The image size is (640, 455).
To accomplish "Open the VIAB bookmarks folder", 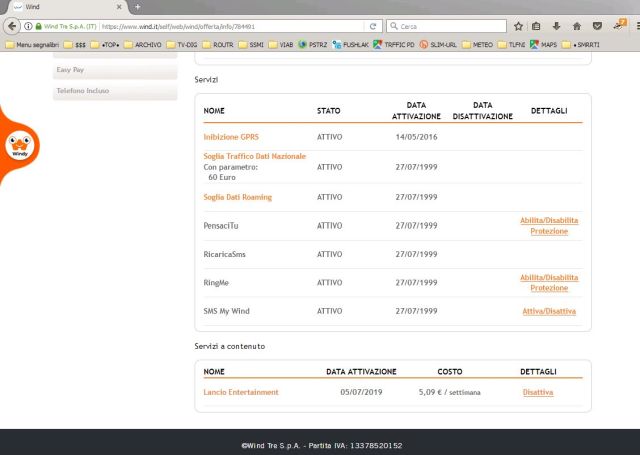I will [281, 44].
